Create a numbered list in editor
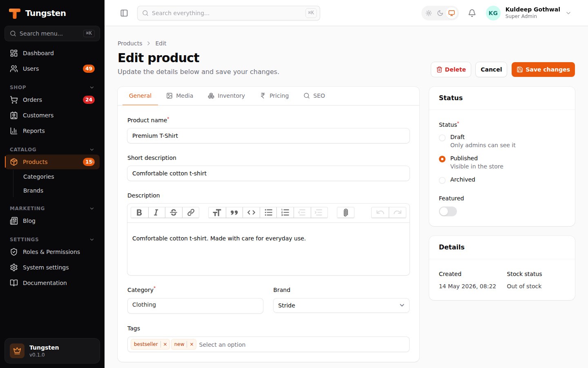The height and width of the screenshot is (368, 588). point(285,213)
